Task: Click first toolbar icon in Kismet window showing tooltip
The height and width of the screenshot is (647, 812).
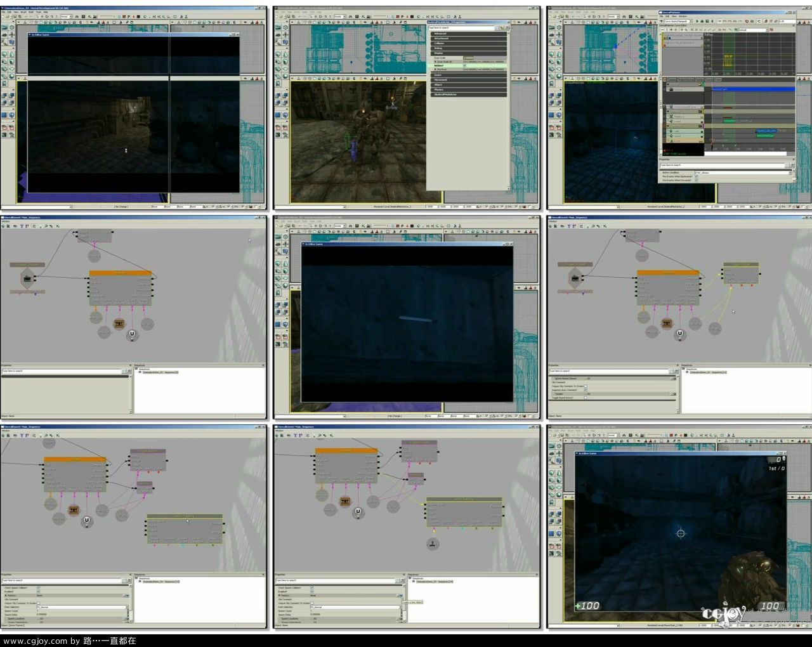Action: pyautogui.click(x=277, y=435)
